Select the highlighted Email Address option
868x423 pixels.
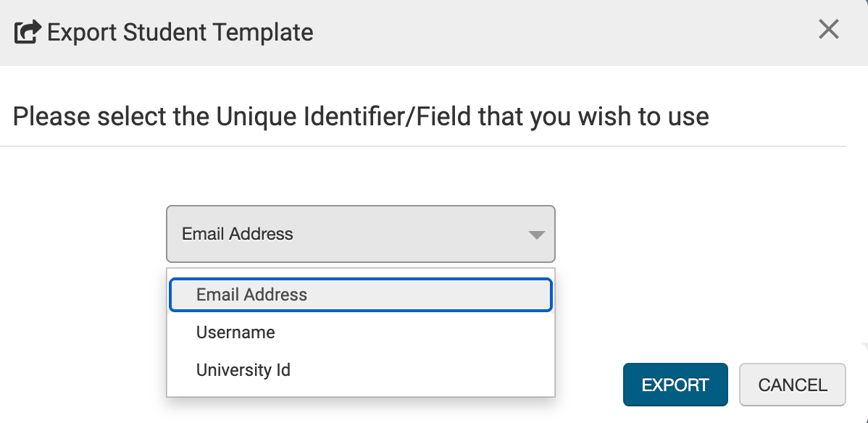pyautogui.click(x=360, y=295)
